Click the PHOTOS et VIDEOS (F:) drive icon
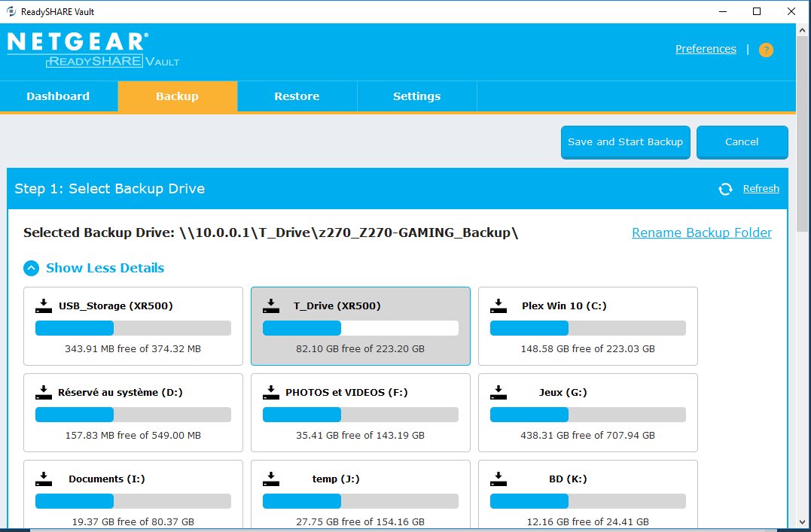The width and height of the screenshot is (811, 532). point(271,393)
